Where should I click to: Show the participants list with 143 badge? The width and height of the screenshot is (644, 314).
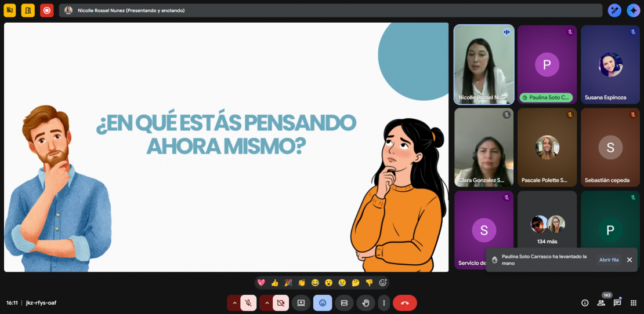601,302
